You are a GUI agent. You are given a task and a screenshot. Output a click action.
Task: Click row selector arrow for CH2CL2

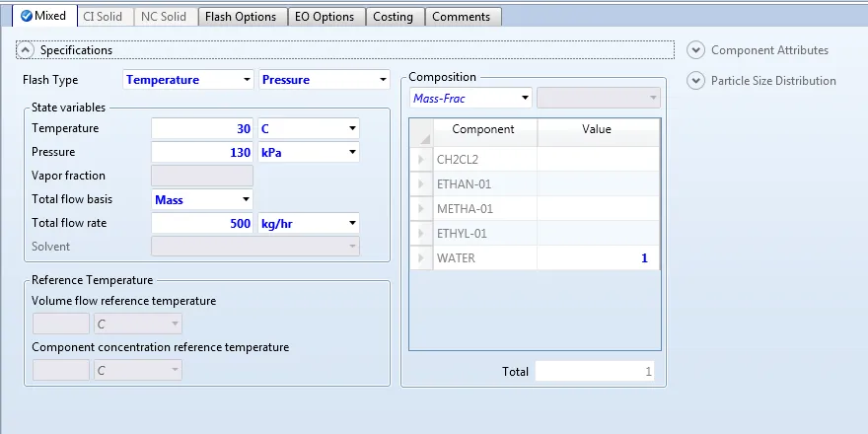click(x=421, y=160)
